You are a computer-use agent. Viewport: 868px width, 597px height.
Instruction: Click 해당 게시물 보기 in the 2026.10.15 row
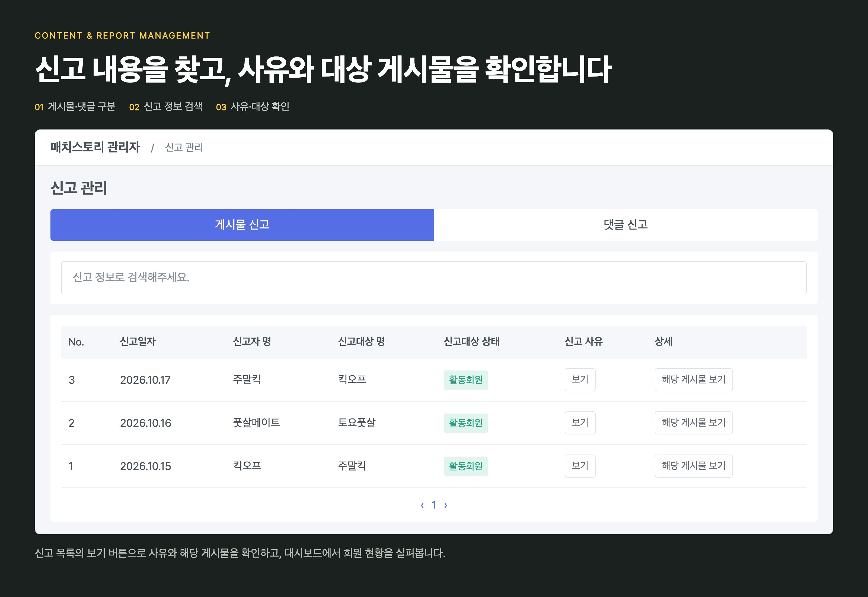click(x=693, y=466)
